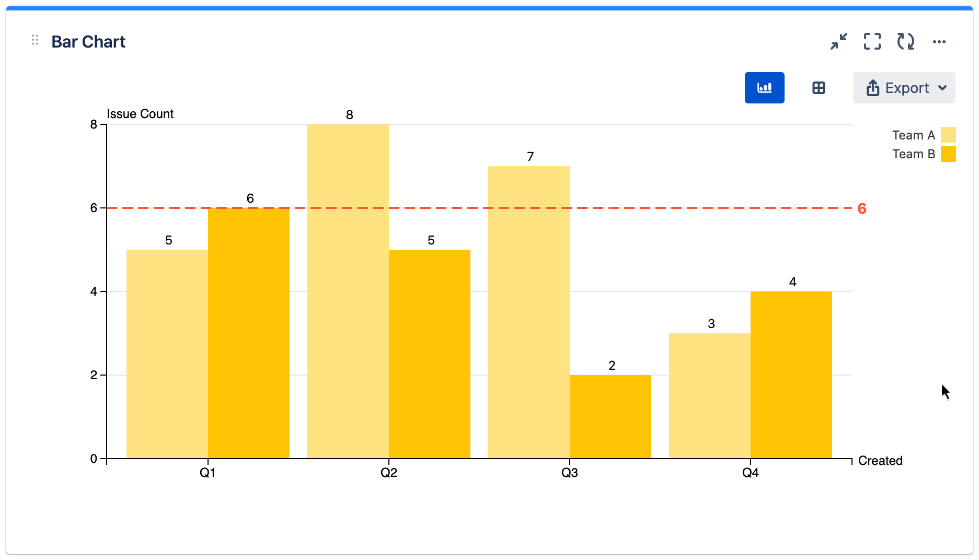
Task: Switch to table view mode
Action: (x=819, y=88)
